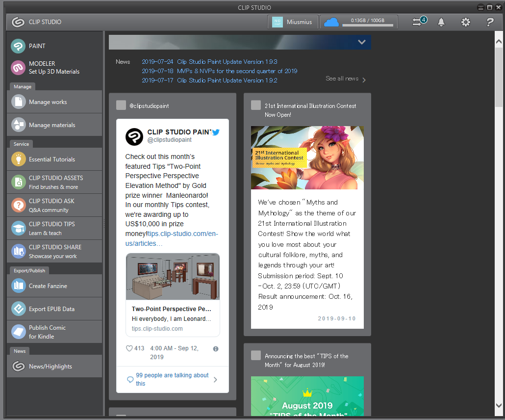Open tips.clip-studio.com link in tweet
Screen dimensions: 505x420
tap(172, 238)
